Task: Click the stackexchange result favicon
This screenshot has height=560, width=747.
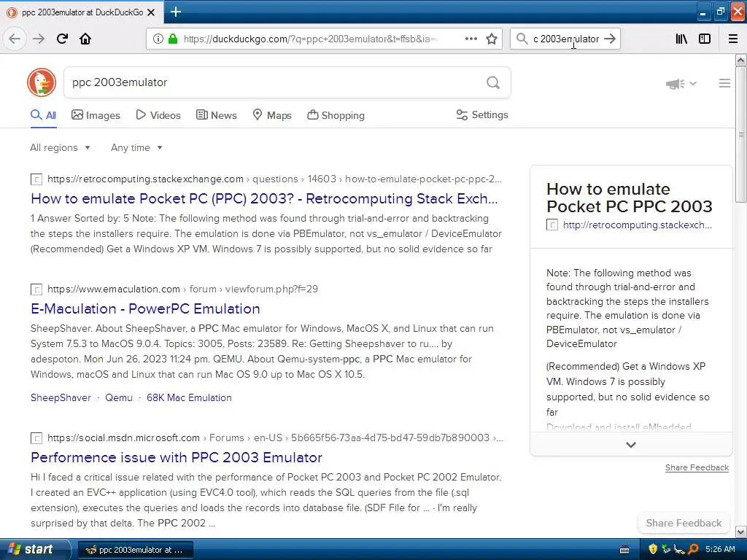Action: pos(36,179)
